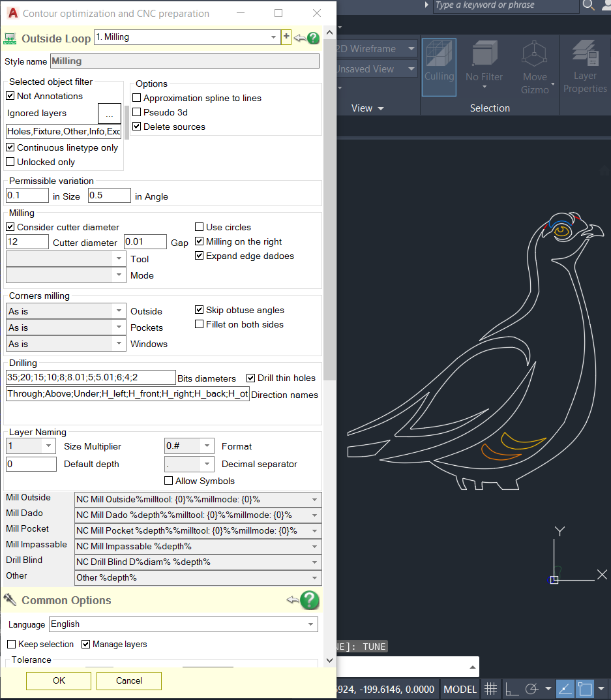Click the Cutter diameter input field
This screenshot has width=611, height=700.
tap(27, 241)
